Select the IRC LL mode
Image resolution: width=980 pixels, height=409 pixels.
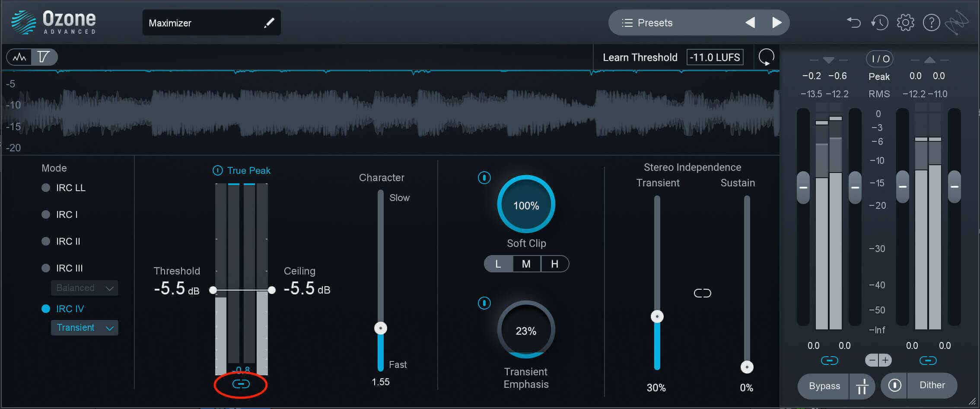[x=64, y=188]
